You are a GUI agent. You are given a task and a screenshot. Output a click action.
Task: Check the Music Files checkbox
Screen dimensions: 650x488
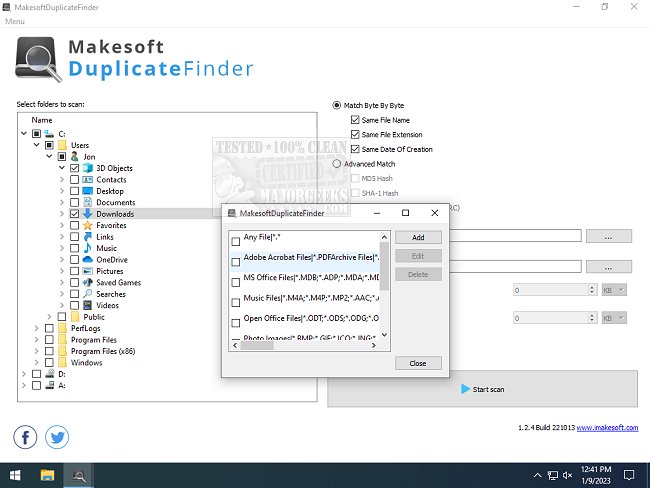235,303
